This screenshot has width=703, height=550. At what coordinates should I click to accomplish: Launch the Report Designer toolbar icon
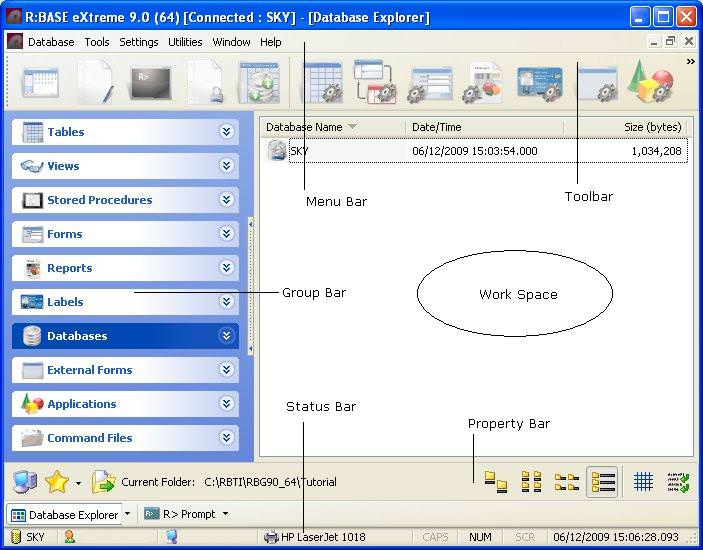[x=483, y=83]
